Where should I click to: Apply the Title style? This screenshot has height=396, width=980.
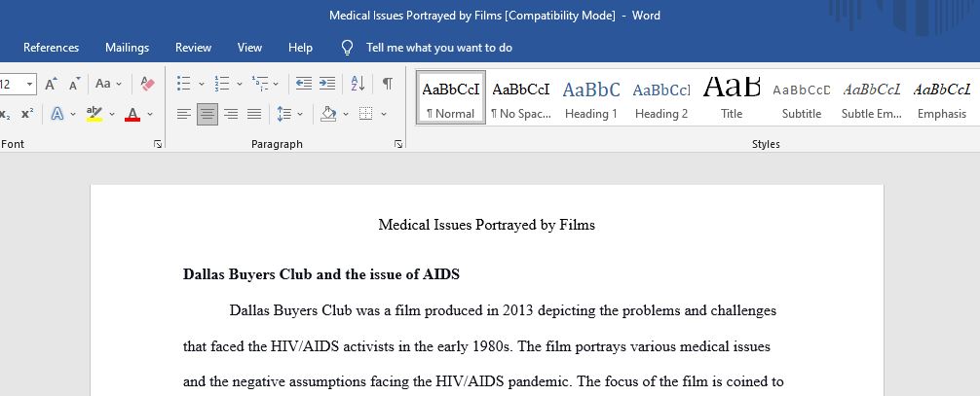pos(732,97)
